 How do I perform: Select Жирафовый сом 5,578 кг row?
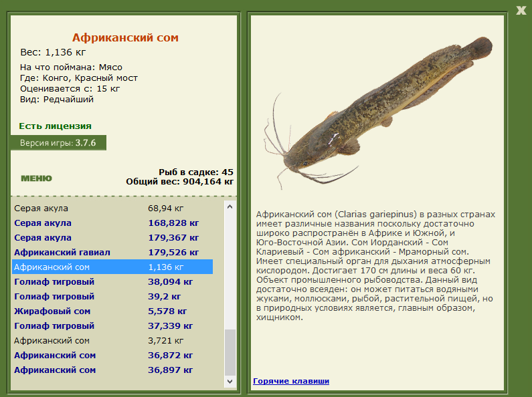(112, 311)
